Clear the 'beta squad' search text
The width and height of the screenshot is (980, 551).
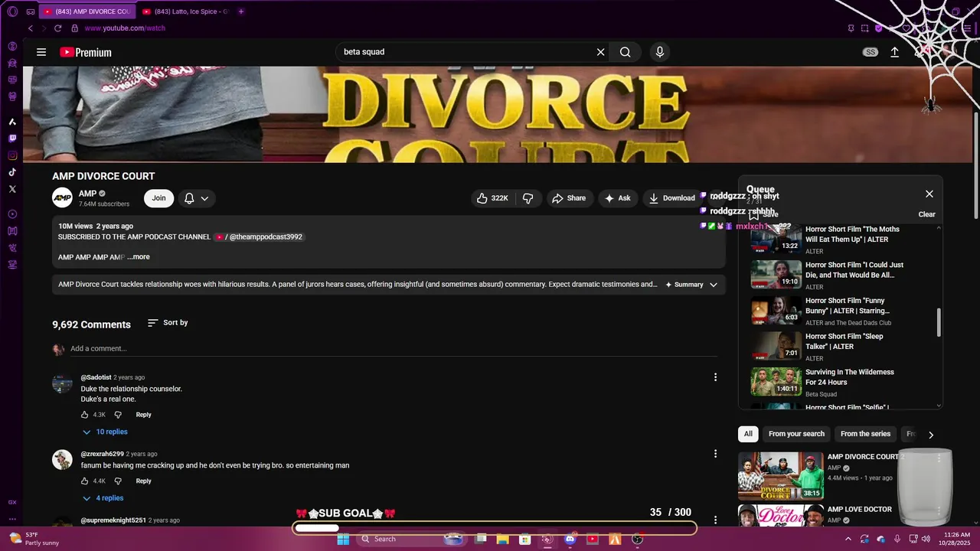[601, 52]
